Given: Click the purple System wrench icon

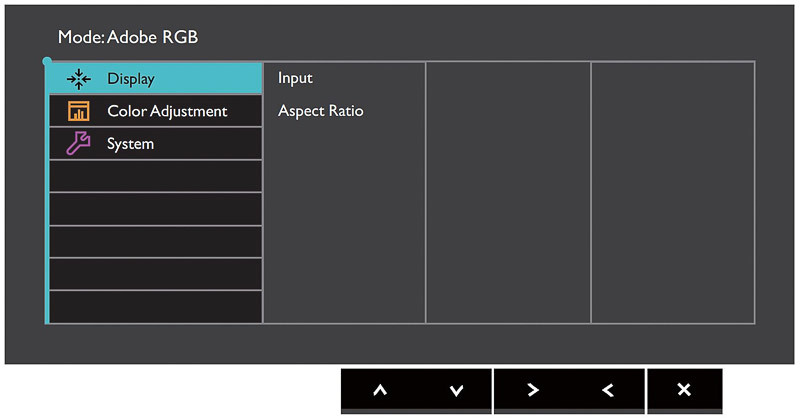Looking at the screenshot, I should coord(78,144).
